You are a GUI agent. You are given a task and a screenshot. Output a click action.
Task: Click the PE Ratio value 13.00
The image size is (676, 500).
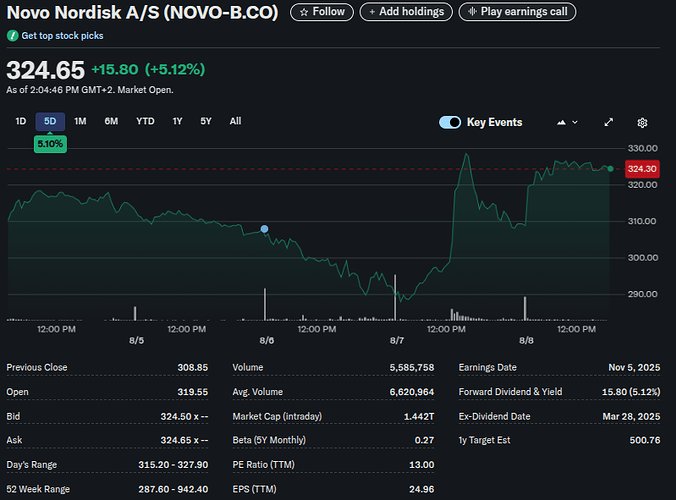[x=422, y=465]
